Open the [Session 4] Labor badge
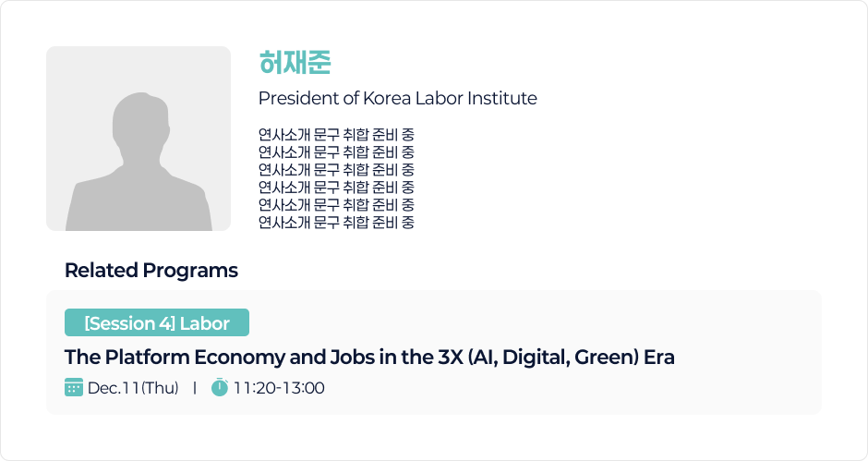 coord(157,323)
